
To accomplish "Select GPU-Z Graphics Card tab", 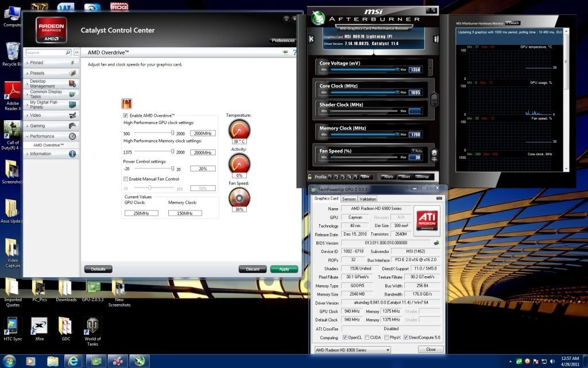I will pos(326,198).
